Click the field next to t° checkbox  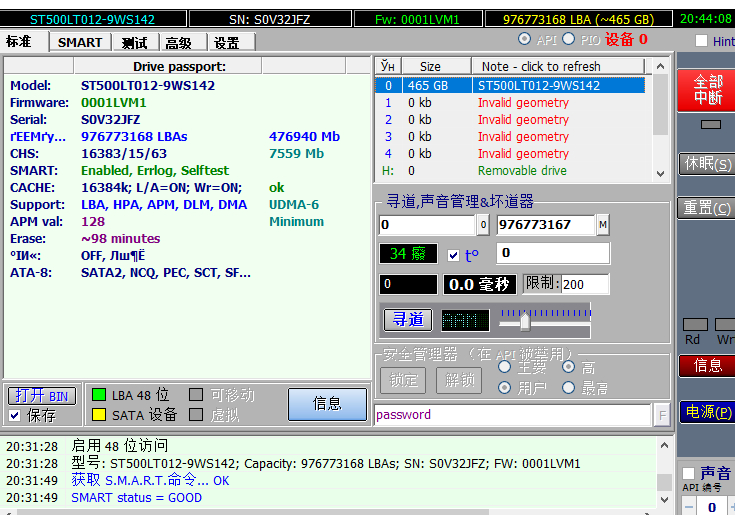coord(553,253)
